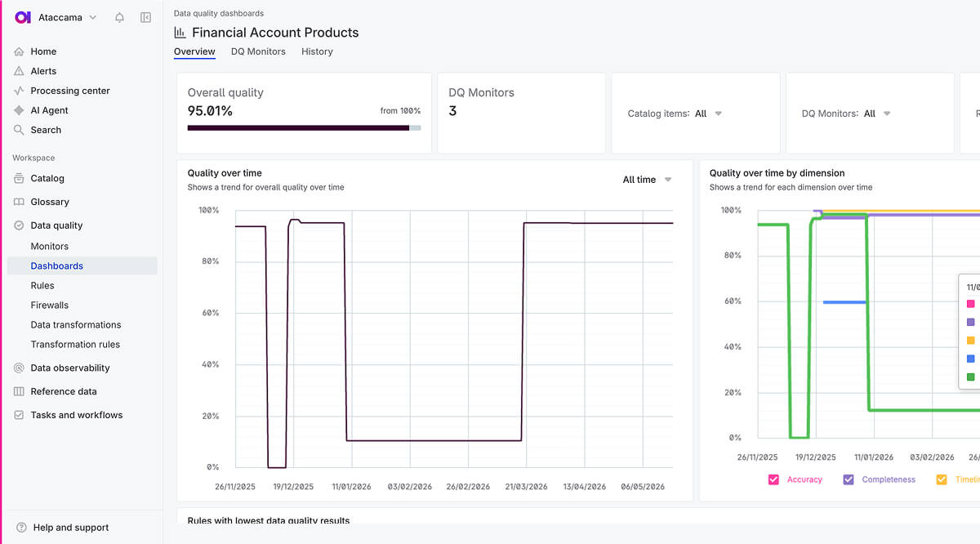Click the Overall quality 95.01% value
The image size is (980, 544).
point(210,111)
